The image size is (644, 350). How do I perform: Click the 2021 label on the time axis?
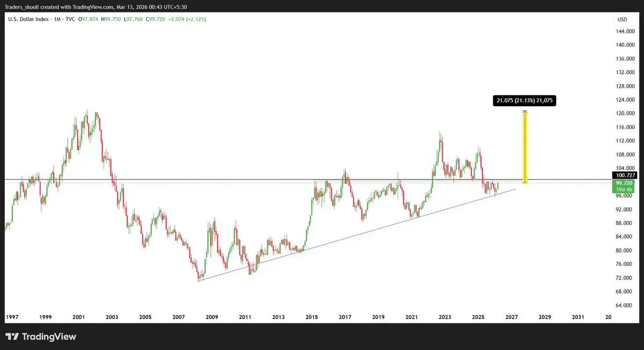(412, 317)
